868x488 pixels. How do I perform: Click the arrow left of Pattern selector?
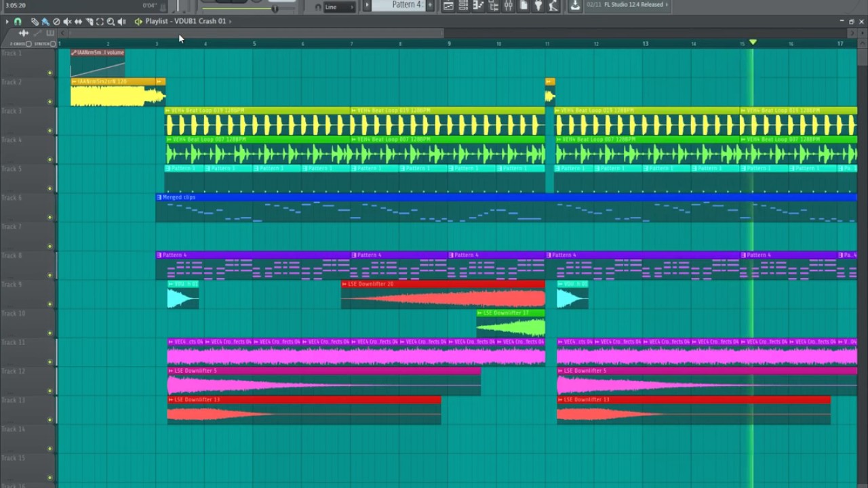coord(367,5)
